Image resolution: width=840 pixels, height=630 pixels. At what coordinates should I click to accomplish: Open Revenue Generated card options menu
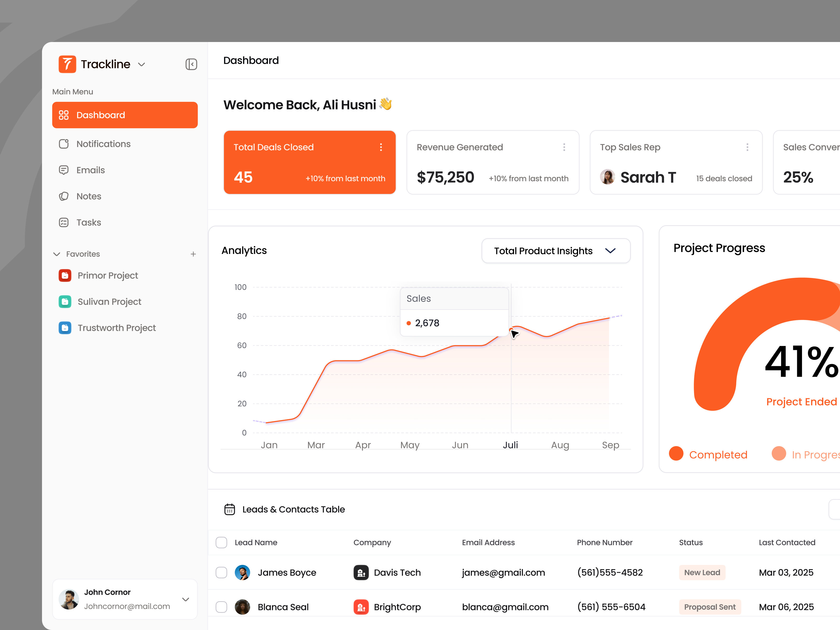[x=564, y=147]
